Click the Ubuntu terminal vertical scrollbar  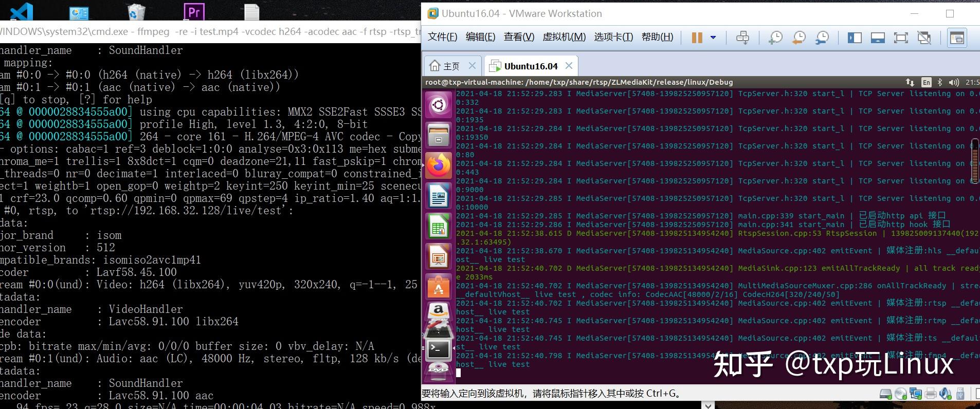point(975,162)
